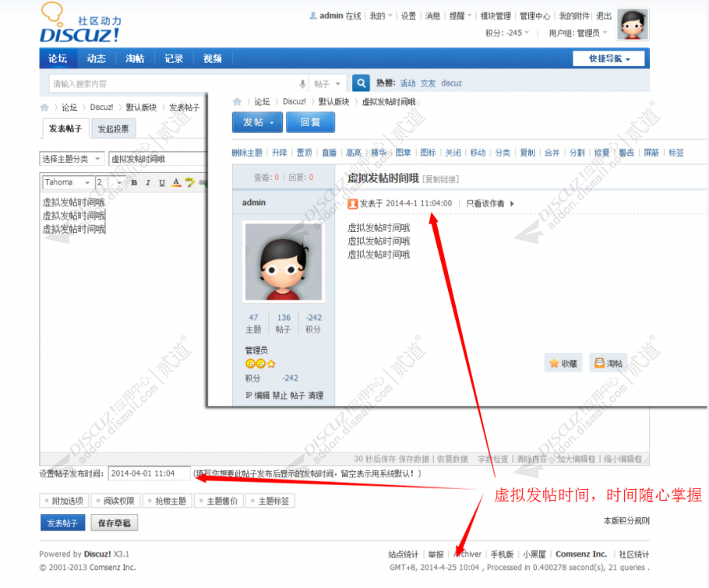The width and height of the screenshot is (709, 588).
Task: Click the microphone voice search icon
Action: point(302,83)
